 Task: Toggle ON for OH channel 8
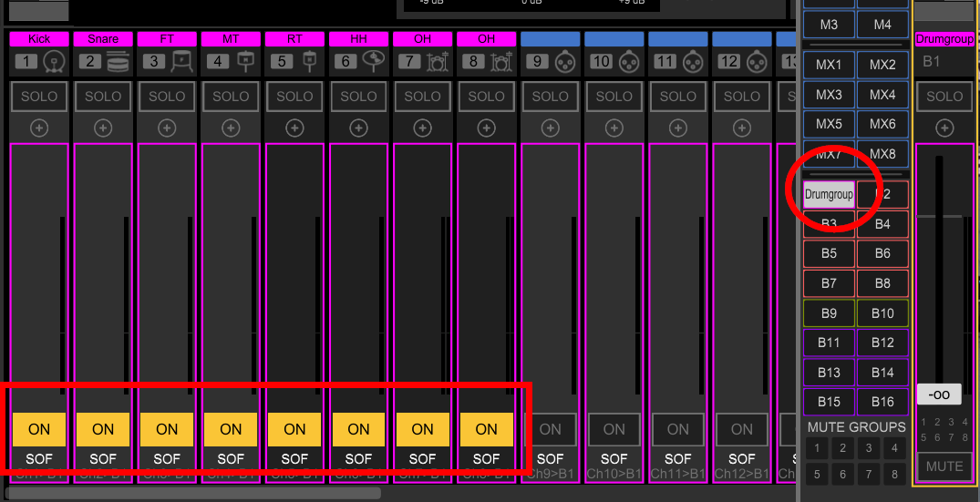486,429
